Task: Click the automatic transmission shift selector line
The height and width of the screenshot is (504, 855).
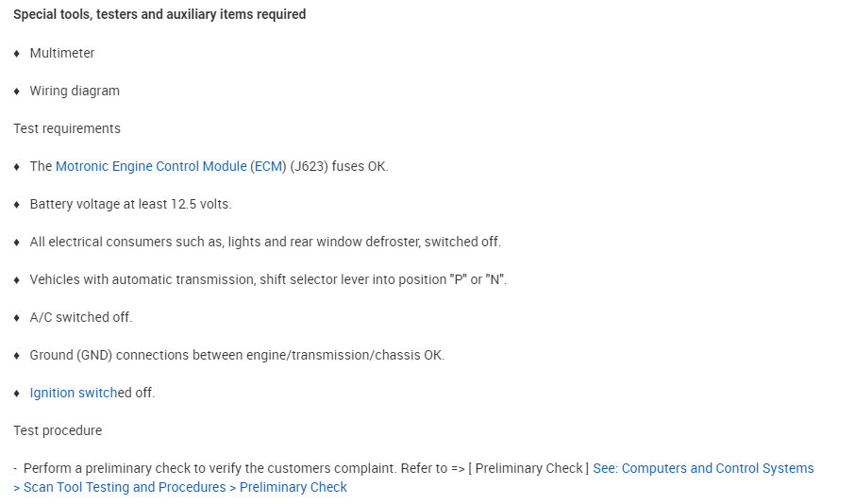Action: pos(268,279)
